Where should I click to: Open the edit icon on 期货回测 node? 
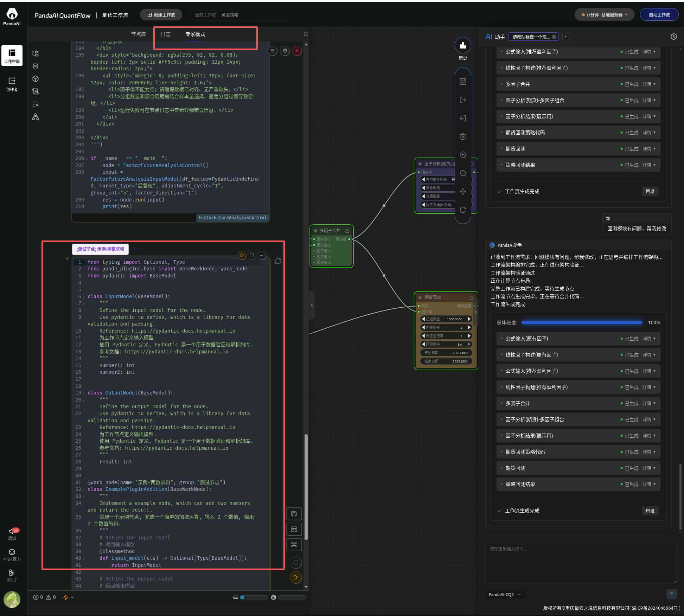(x=472, y=297)
